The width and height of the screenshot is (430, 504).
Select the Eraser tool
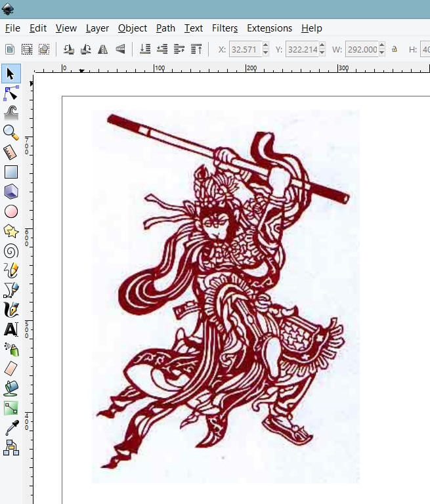(x=11, y=369)
